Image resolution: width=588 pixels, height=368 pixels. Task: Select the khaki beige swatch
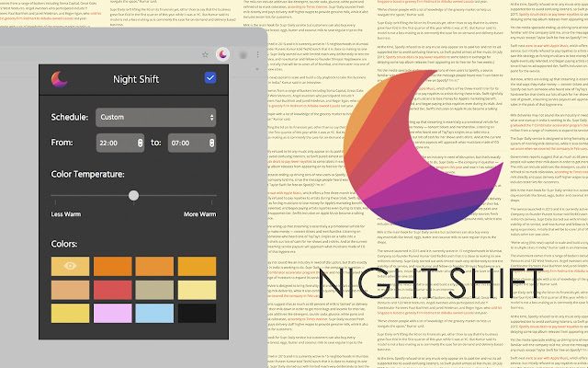click(x=154, y=290)
